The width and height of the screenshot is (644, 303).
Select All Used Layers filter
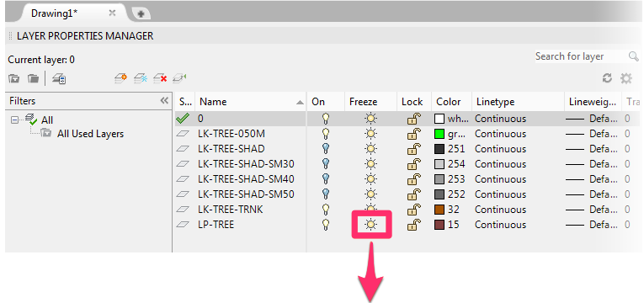pyautogui.click(x=90, y=134)
